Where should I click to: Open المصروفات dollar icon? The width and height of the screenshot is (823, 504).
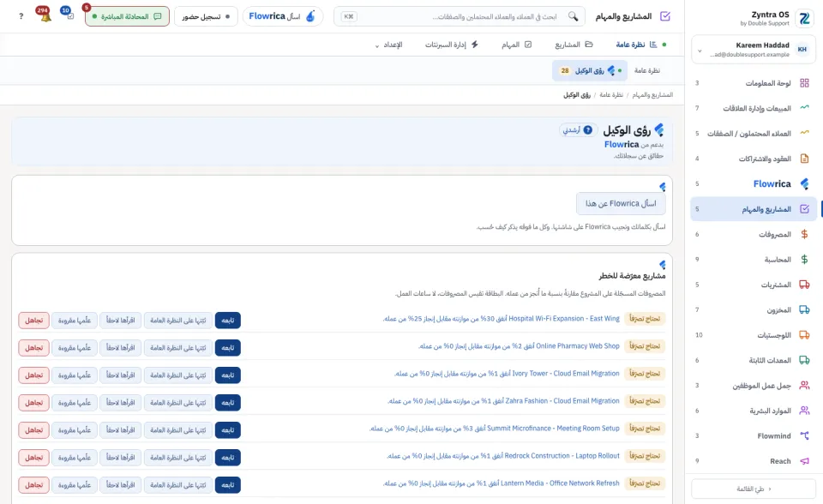click(x=804, y=234)
